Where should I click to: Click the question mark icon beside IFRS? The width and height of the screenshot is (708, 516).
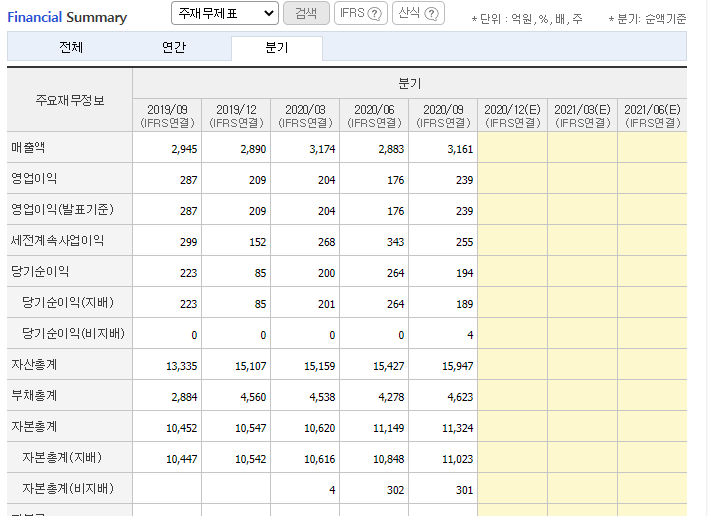(374, 14)
